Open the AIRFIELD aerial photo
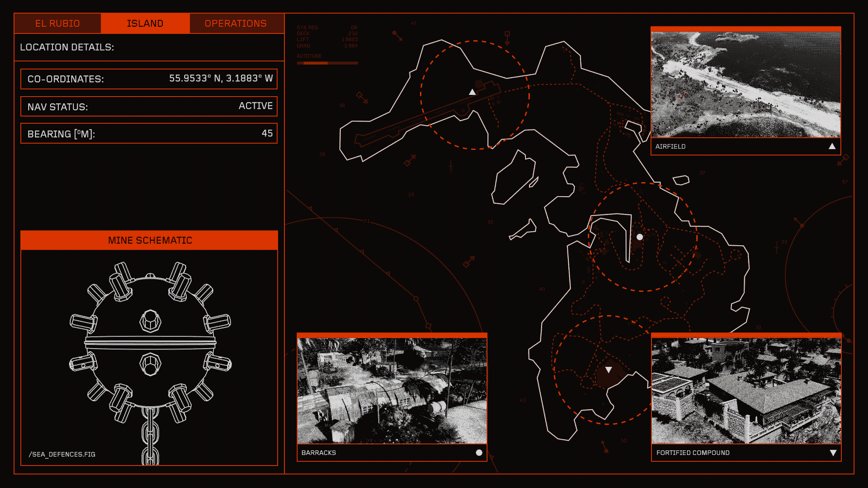868x488 pixels. [746, 84]
